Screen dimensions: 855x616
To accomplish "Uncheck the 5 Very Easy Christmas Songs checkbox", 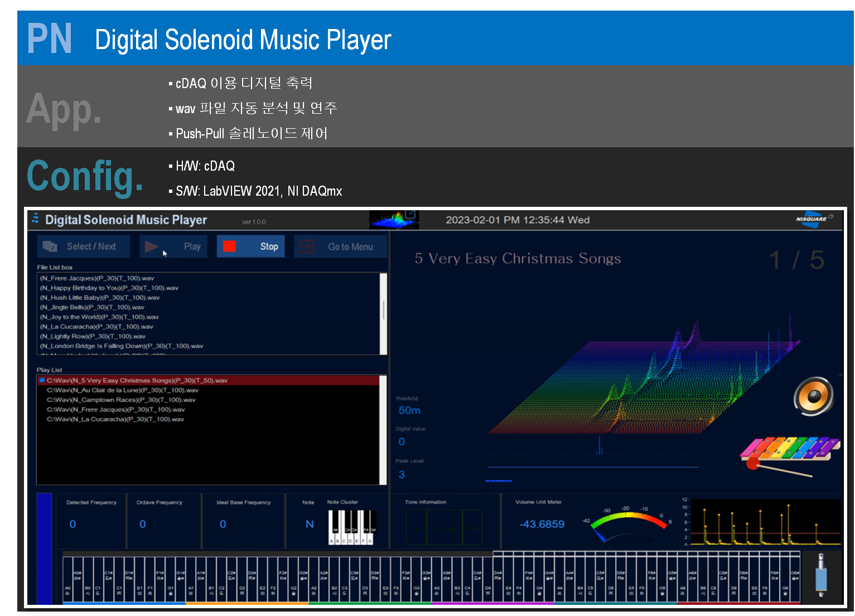I will [x=42, y=380].
